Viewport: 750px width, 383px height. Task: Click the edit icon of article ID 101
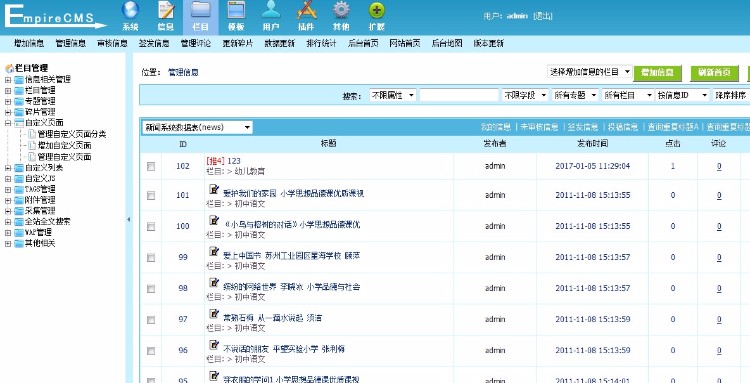coord(214,189)
